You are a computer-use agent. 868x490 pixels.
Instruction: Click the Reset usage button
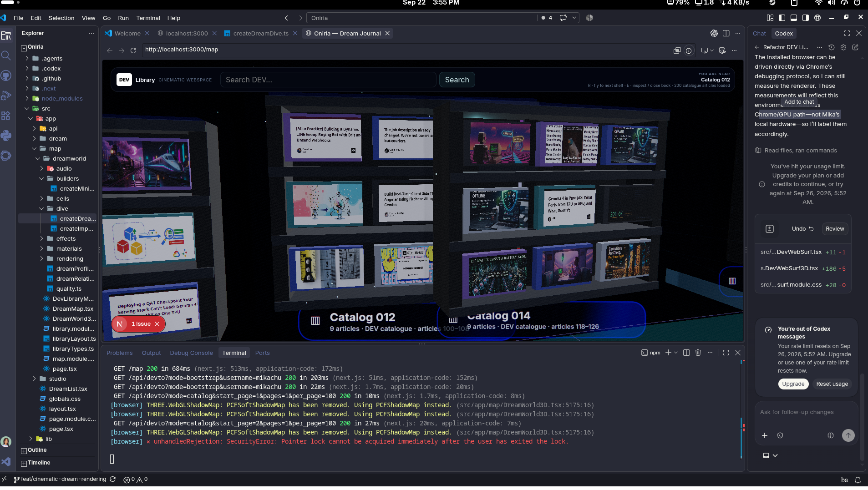click(832, 384)
